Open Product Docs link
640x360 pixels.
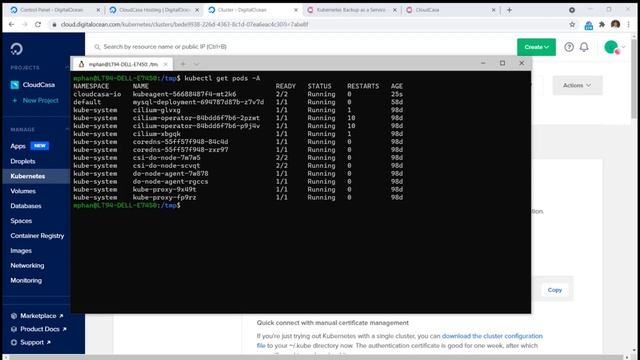[x=38, y=329]
